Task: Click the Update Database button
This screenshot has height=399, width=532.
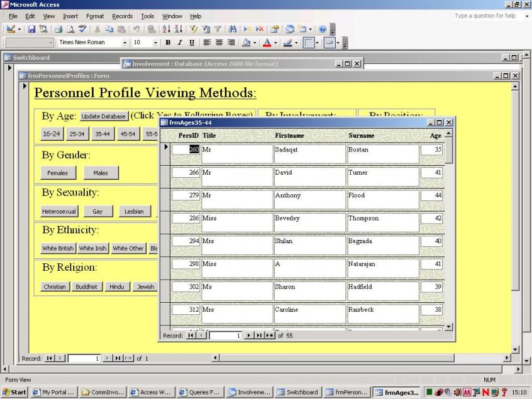Action: 104,116
